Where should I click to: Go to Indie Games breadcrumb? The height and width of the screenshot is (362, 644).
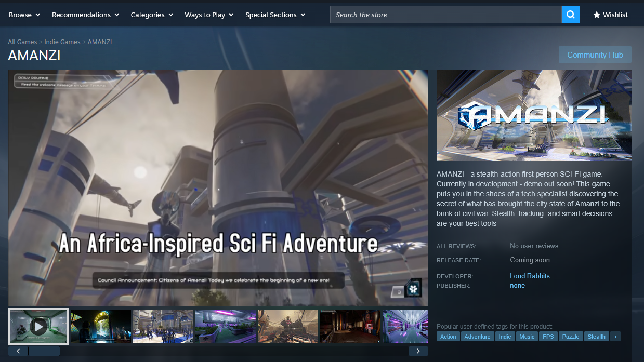coord(62,42)
